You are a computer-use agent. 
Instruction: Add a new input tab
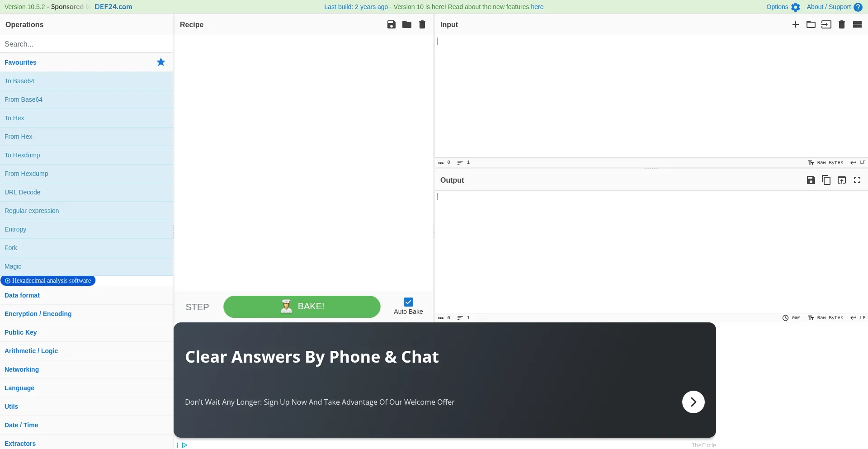tap(795, 24)
